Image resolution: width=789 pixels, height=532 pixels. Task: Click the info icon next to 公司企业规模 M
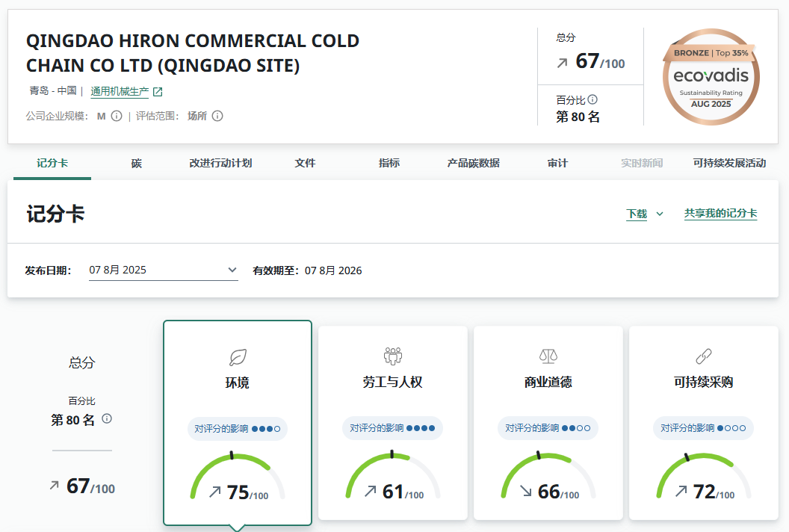[117, 116]
